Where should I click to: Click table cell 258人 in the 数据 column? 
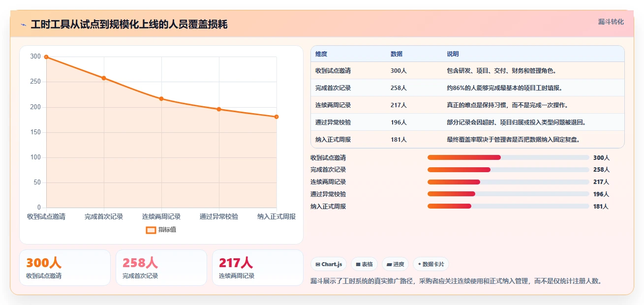click(x=399, y=88)
